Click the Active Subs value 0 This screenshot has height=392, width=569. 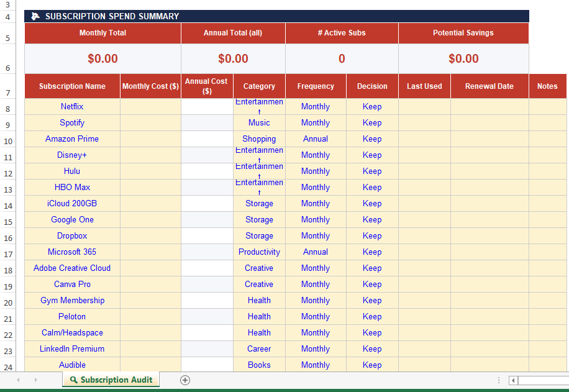tap(342, 59)
